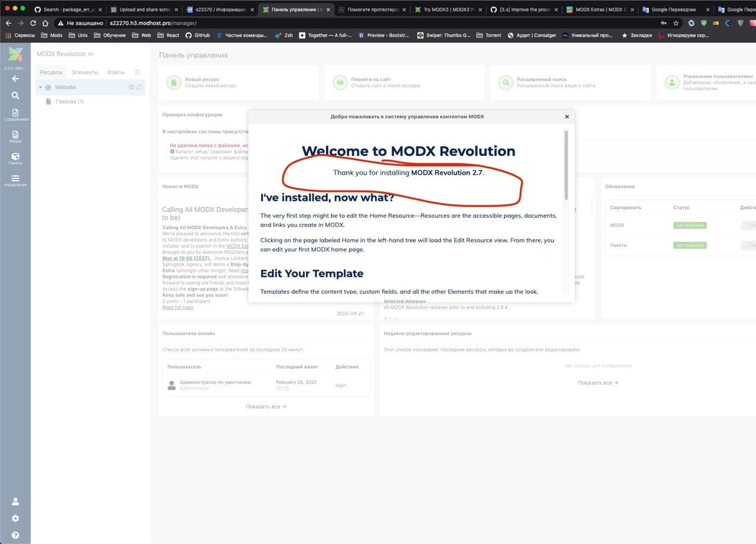Open the Закладки bookmark

[637, 35]
